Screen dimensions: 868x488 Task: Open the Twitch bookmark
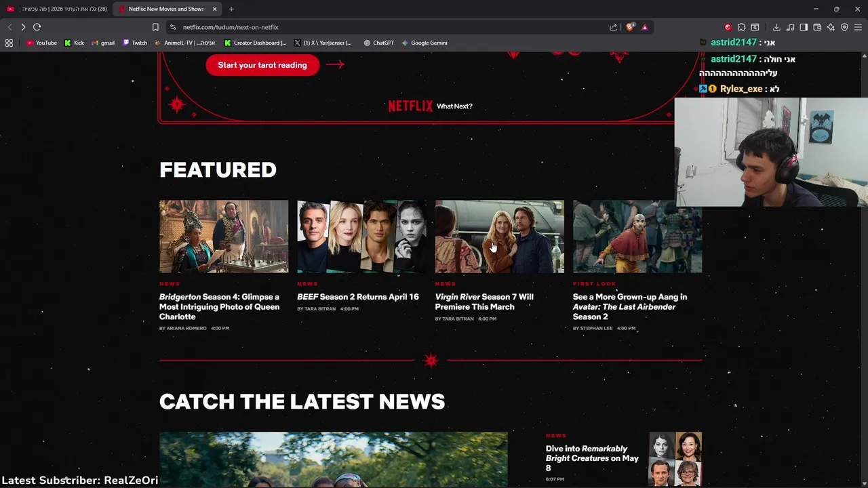click(134, 43)
